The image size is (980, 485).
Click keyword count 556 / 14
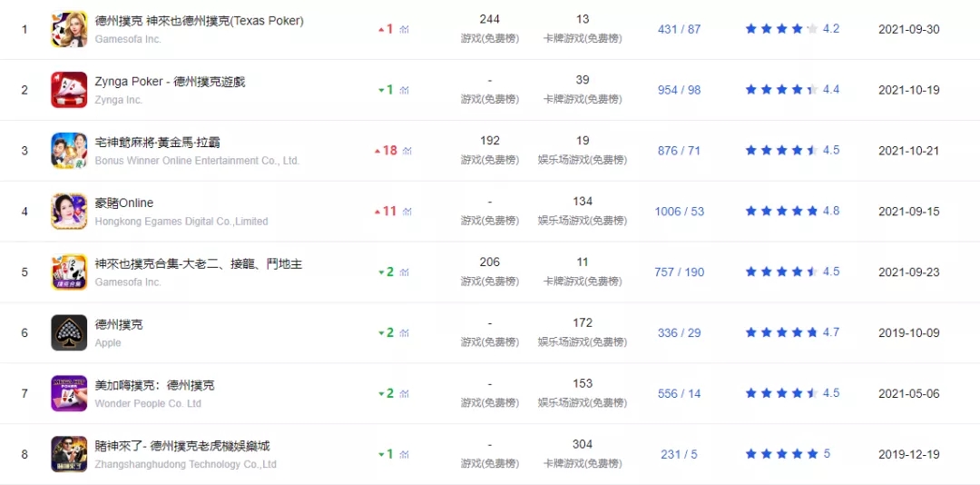pos(680,393)
